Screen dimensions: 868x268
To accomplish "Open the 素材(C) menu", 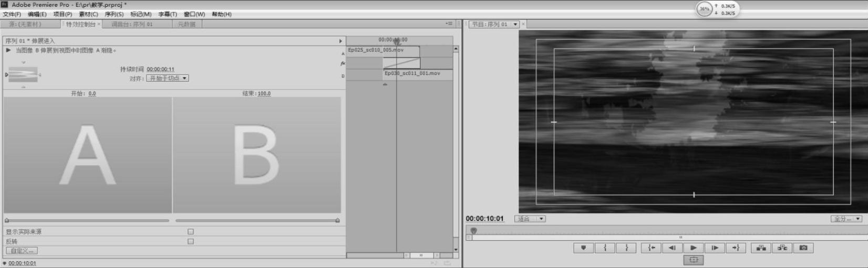I will click(x=88, y=14).
